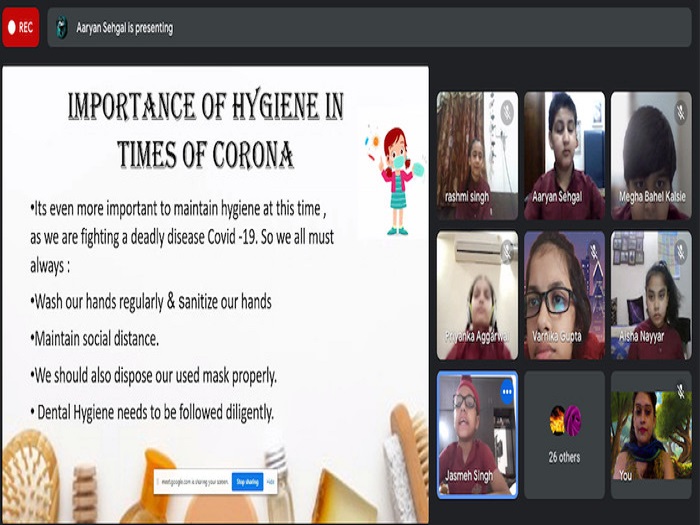Select Megha Bahel Kalsie's video tile
This screenshot has width=700, height=525.
pyautogui.click(x=651, y=155)
